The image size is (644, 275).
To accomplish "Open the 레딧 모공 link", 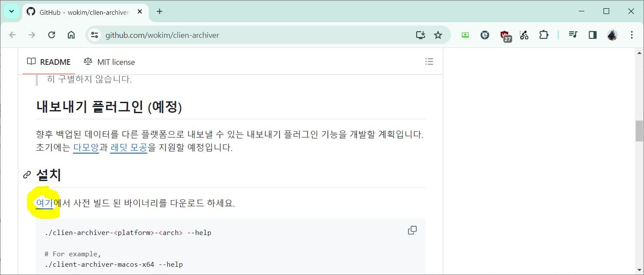I will coord(129,148).
